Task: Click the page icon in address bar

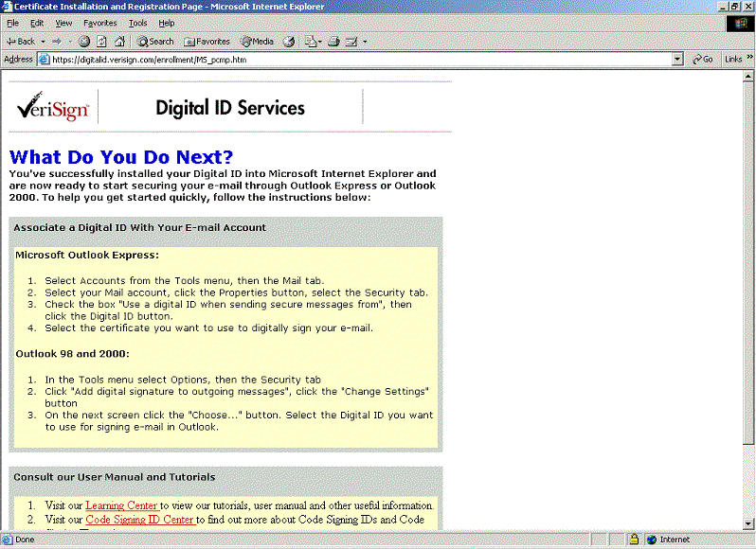Action: pos(45,60)
